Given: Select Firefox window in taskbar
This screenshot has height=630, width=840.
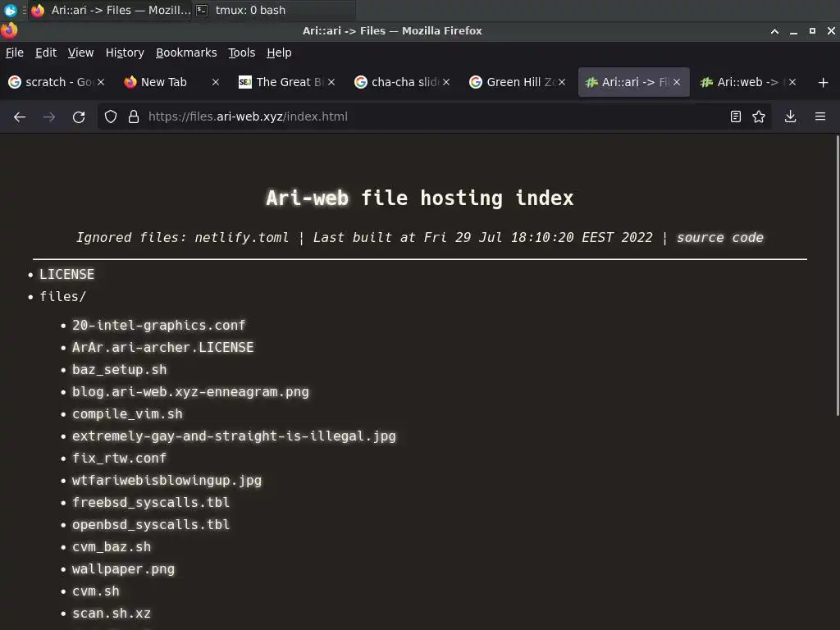Looking at the screenshot, I should click(x=111, y=10).
